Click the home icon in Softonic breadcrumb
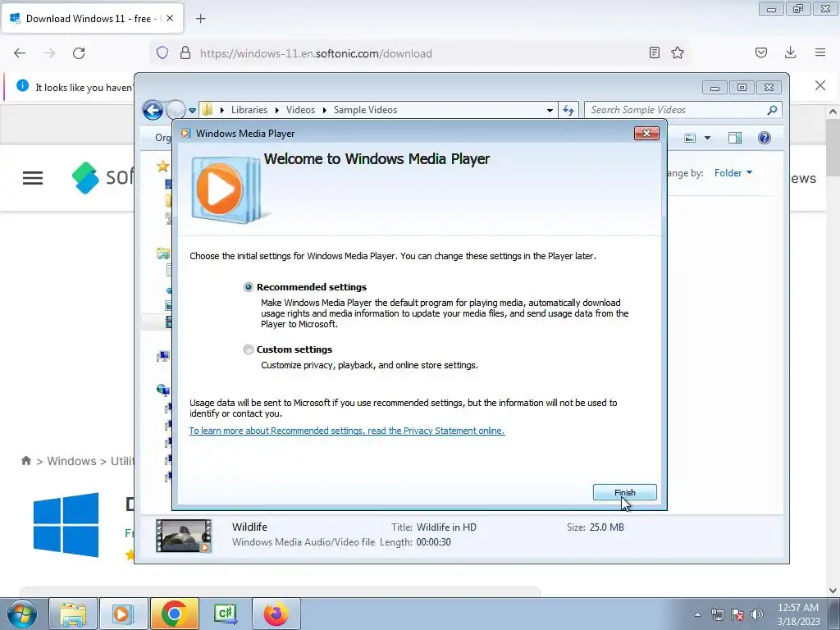 25,461
